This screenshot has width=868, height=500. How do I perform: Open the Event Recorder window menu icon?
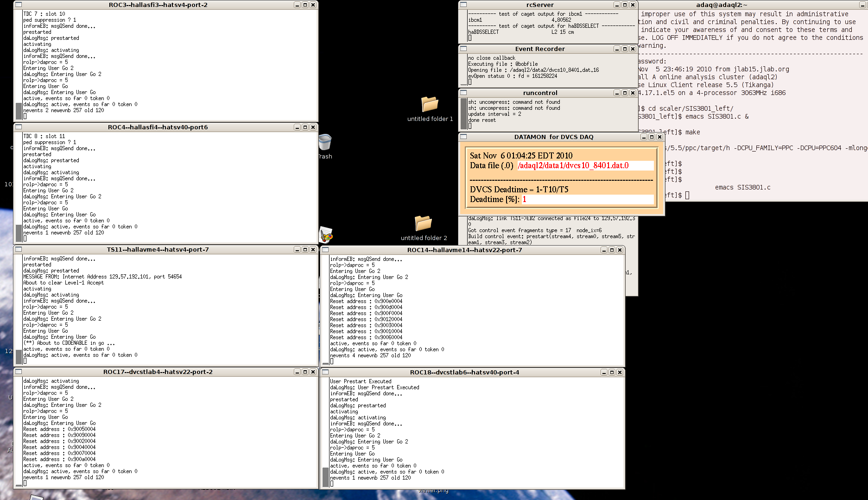pos(463,49)
